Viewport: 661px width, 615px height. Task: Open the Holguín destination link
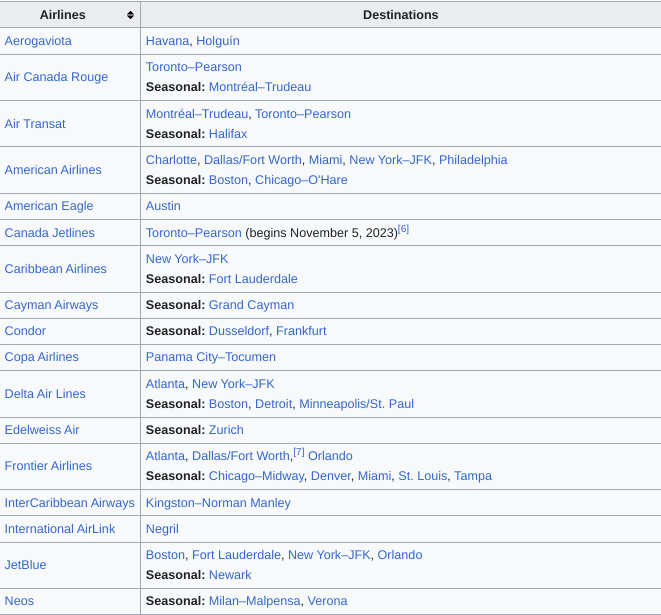click(218, 41)
